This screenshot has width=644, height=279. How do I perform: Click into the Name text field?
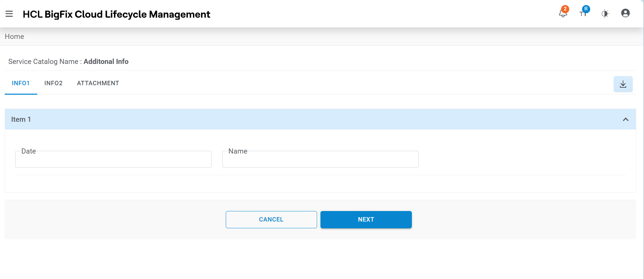coord(320,159)
